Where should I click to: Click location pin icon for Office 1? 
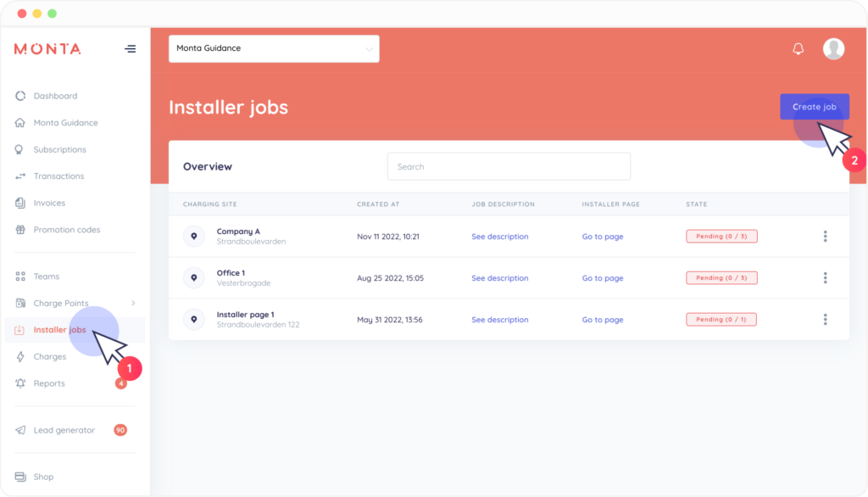coord(194,277)
